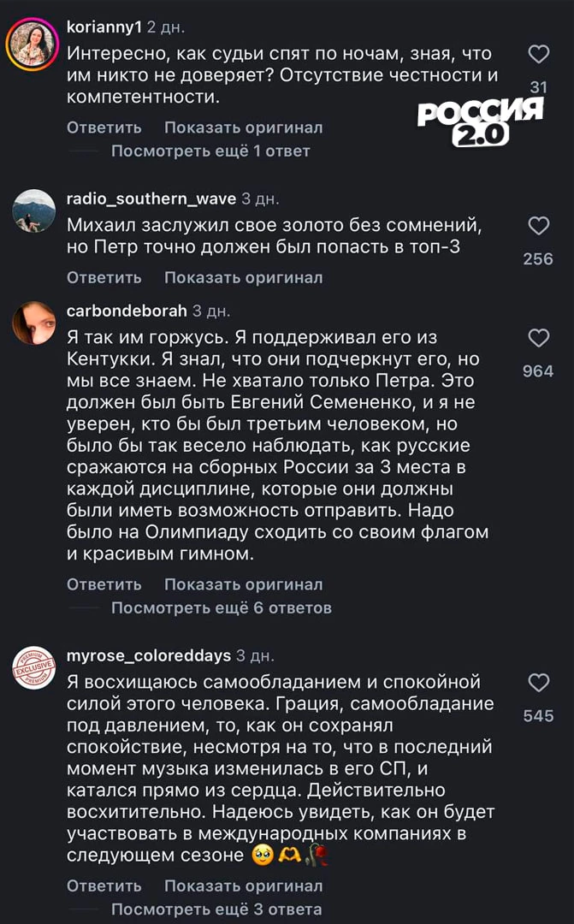Click the Россия 2.0 watermark logo
574x924 pixels.
pos(480,120)
